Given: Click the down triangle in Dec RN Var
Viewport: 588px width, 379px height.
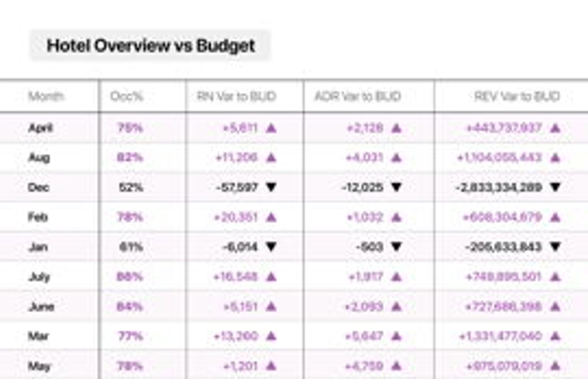Looking at the screenshot, I should pos(271,187).
